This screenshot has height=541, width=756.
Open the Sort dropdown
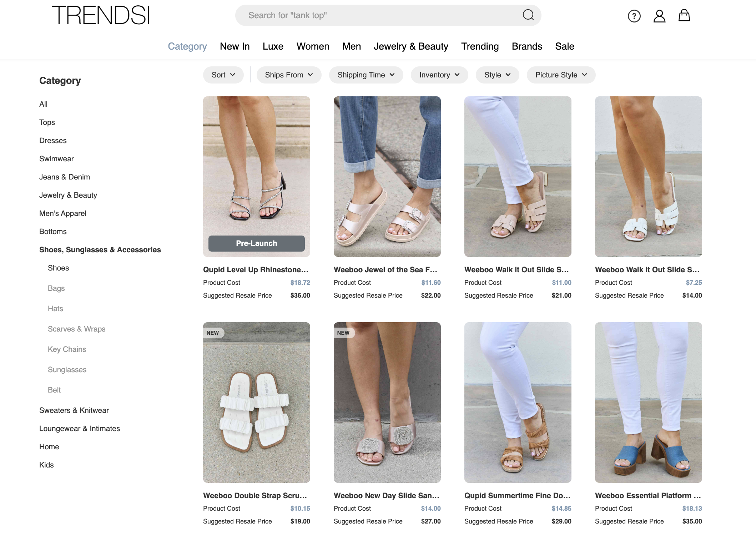click(223, 75)
